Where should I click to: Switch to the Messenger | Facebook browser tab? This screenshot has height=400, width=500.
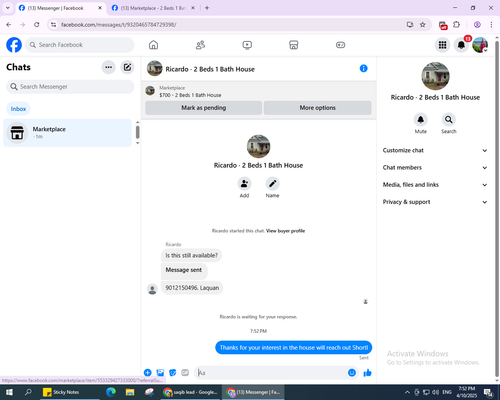(60, 8)
